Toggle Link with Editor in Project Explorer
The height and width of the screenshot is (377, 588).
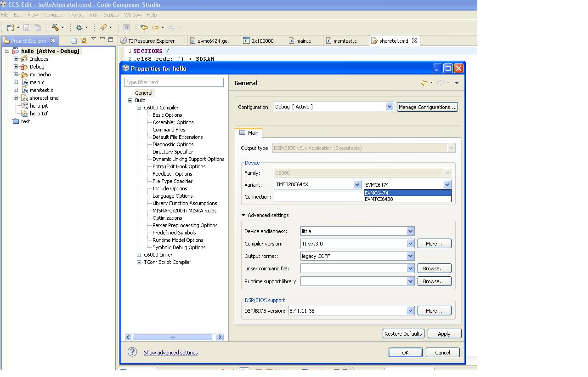[84, 40]
